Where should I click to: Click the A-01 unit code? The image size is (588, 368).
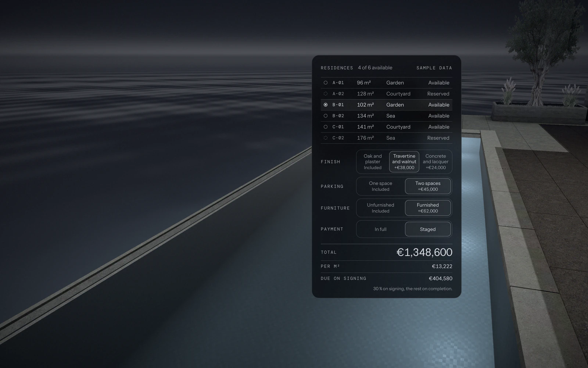pos(338,83)
